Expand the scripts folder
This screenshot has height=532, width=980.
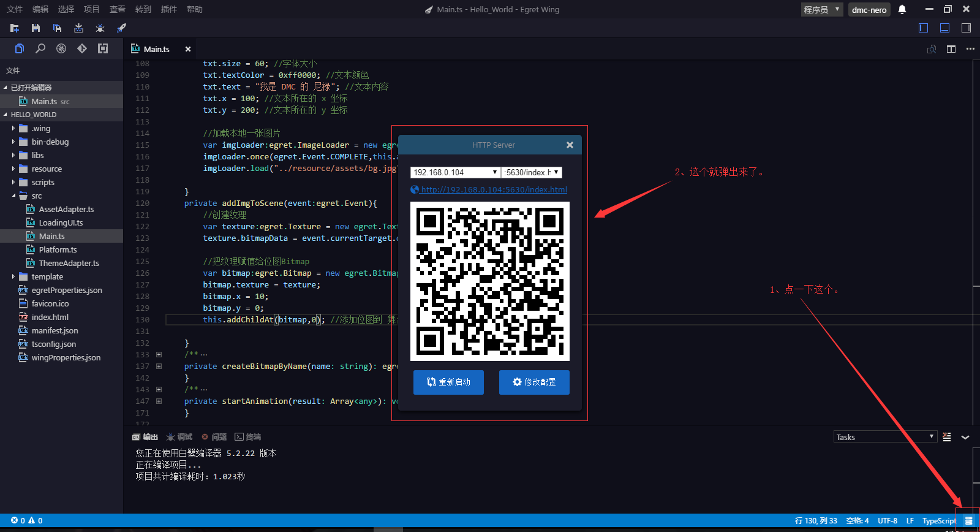click(x=13, y=182)
